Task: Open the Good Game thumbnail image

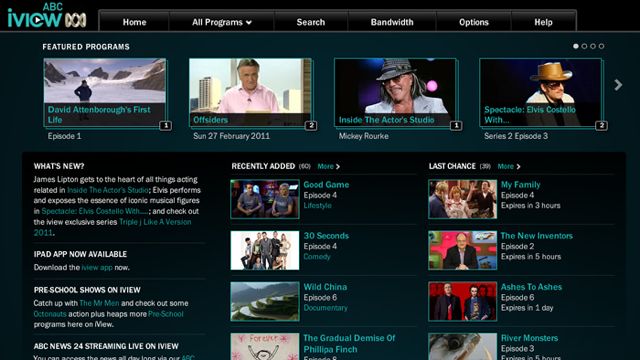Action: (265, 199)
